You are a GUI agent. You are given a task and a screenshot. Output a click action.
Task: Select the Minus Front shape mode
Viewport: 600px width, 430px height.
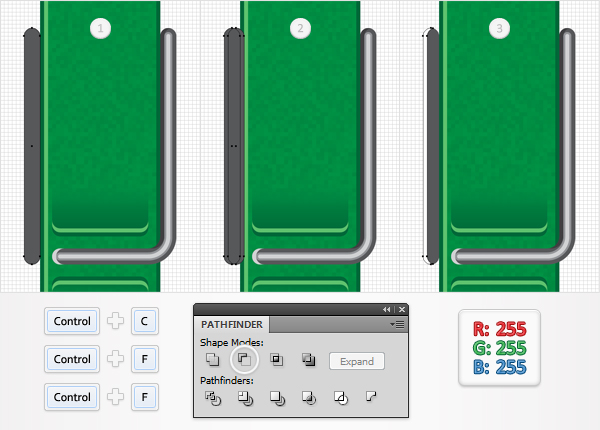tap(244, 359)
